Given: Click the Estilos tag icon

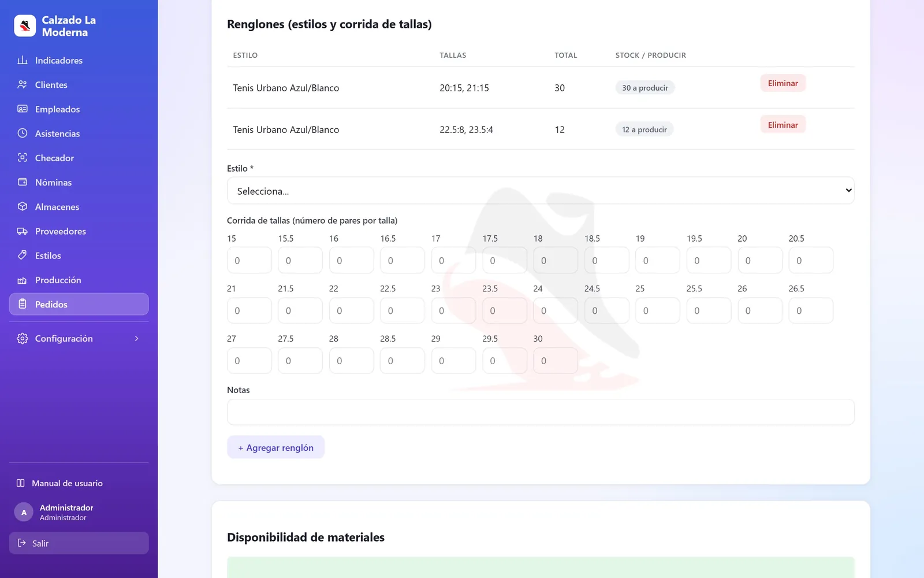Looking at the screenshot, I should pos(23,255).
